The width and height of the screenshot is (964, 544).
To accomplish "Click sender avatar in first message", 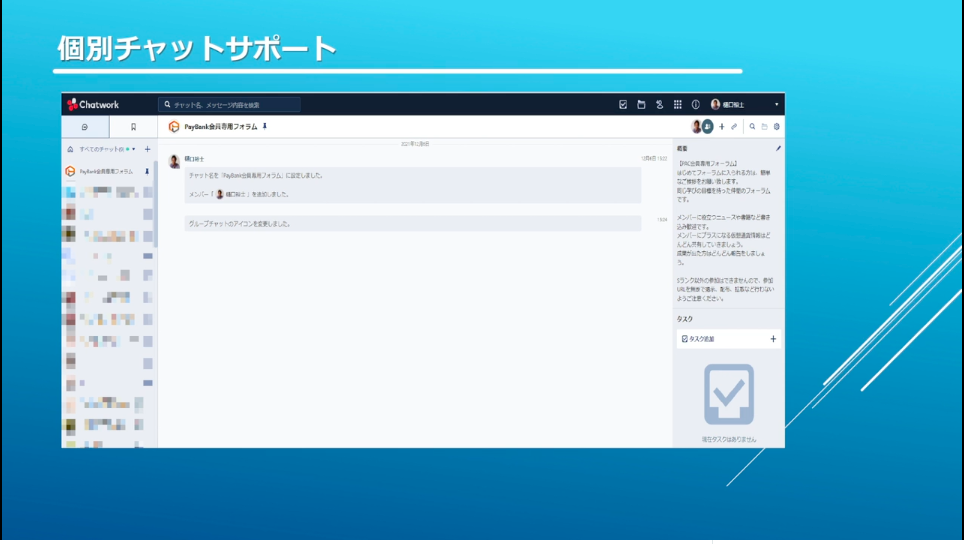I will point(175,161).
